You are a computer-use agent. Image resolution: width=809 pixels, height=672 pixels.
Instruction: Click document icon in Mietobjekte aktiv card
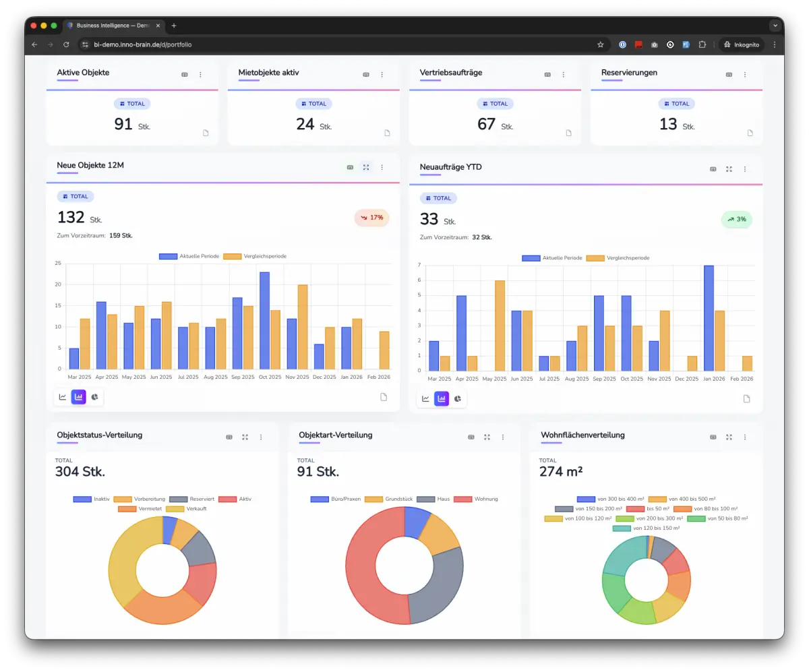[388, 133]
